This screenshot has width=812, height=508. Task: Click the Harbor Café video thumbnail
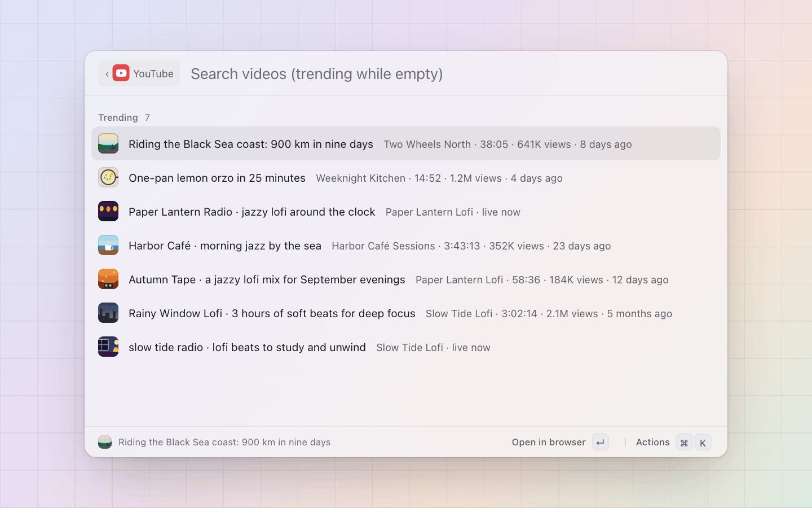pos(108,245)
